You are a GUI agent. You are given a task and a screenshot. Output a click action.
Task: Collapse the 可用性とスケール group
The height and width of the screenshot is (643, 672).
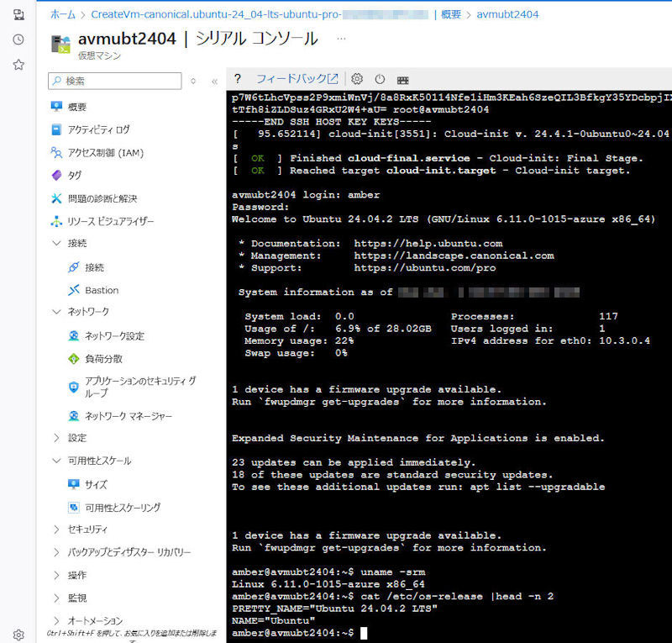point(56,461)
